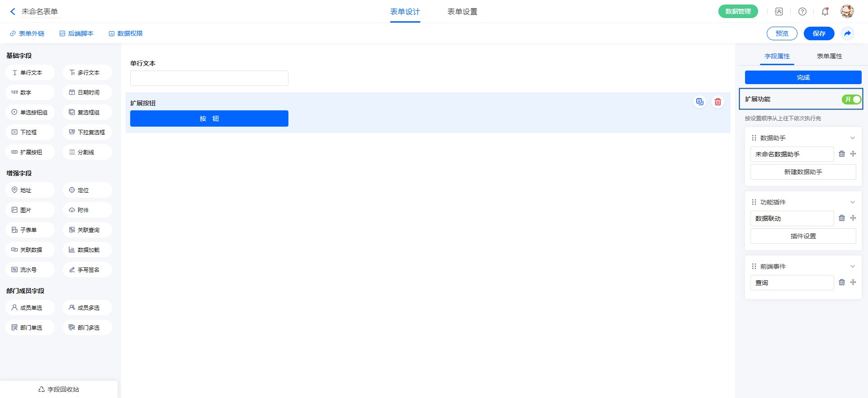The image size is (868, 398).
Task: Add the 手写签名 field
Action: click(x=87, y=270)
